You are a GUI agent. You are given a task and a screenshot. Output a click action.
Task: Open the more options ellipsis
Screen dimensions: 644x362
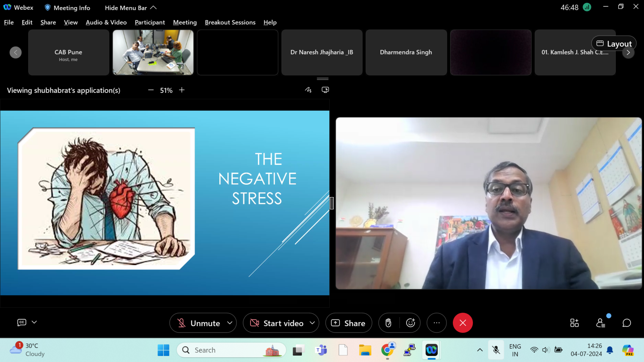437,323
